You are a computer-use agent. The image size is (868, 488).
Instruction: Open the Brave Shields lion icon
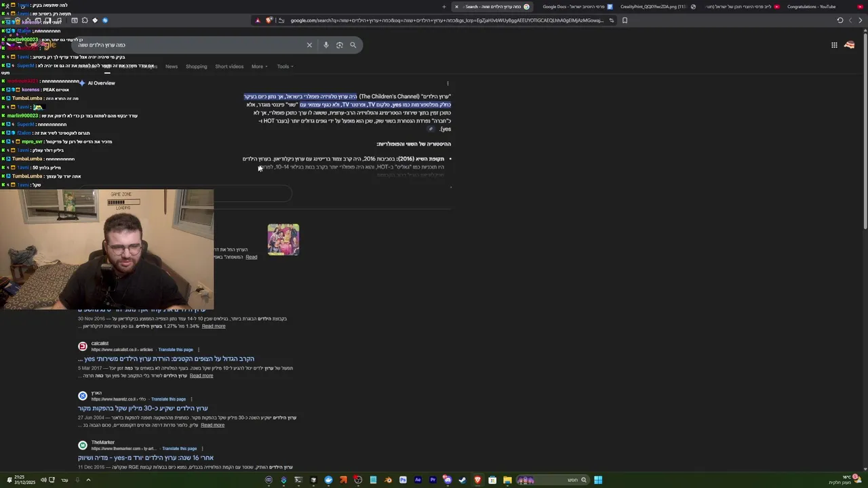(269, 20)
